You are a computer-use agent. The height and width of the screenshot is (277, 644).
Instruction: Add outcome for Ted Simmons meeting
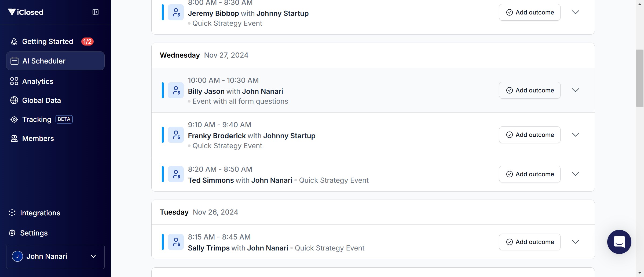click(x=530, y=174)
